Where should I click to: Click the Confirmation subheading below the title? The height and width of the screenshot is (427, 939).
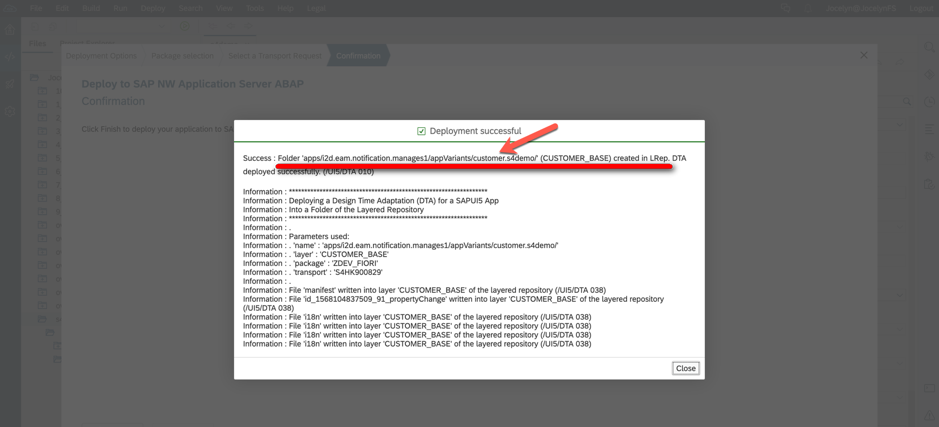[113, 101]
